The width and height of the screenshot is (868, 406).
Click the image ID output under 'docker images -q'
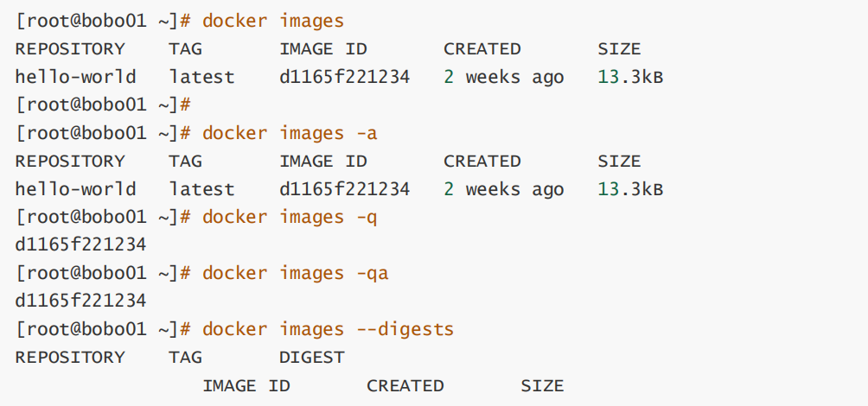(x=80, y=245)
